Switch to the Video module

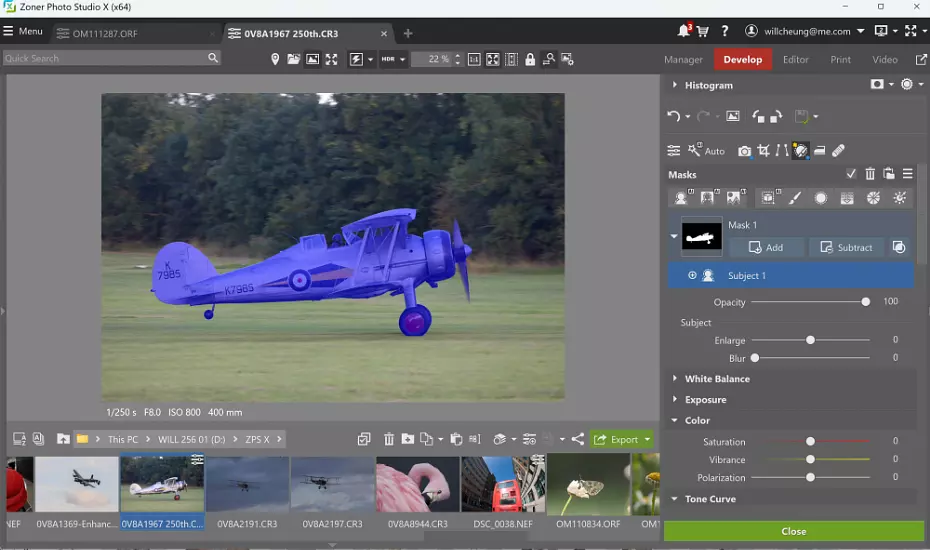[884, 59]
